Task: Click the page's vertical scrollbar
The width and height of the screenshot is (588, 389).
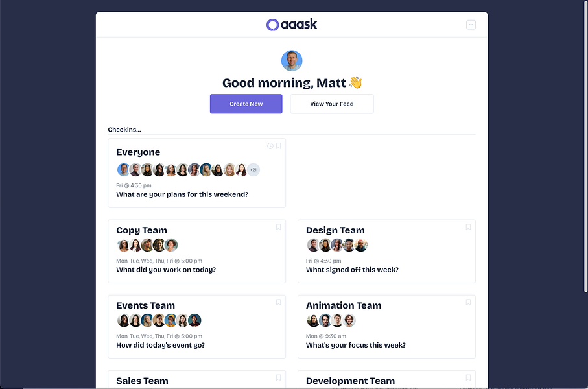Action: [585, 162]
